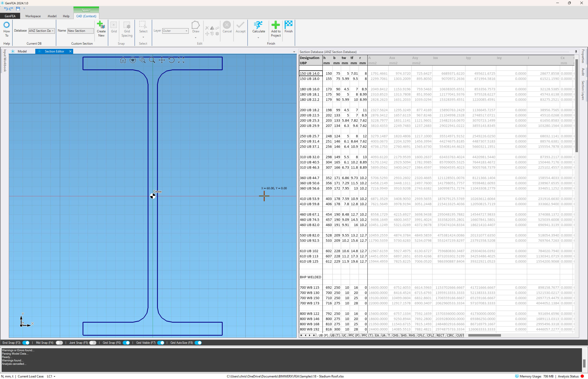Click inside the section Name input field
The image size is (588, 379).
click(x=80, y=31)
